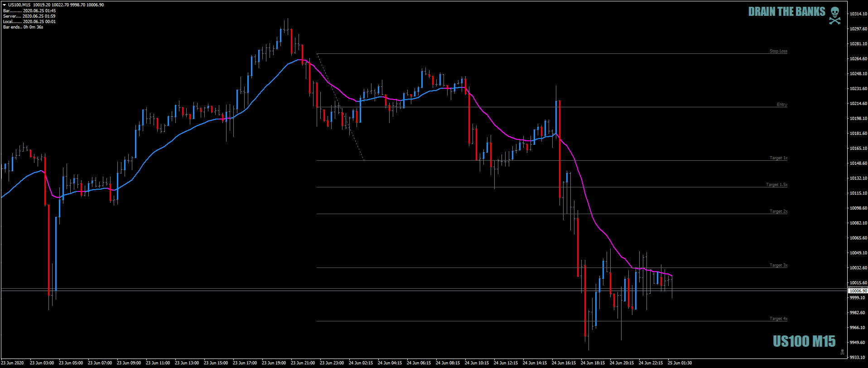Click the 'Bar......... 2020.06.25 01:45' line

29,10
